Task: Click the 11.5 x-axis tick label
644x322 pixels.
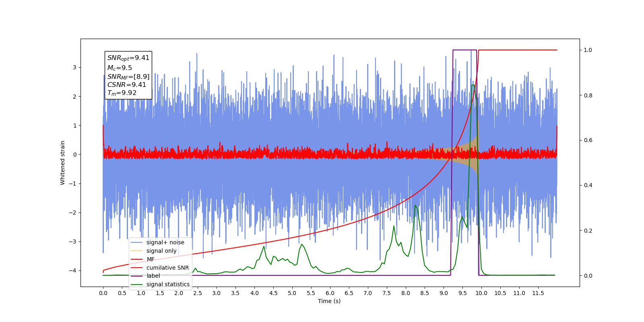Action: coord(538,293)
